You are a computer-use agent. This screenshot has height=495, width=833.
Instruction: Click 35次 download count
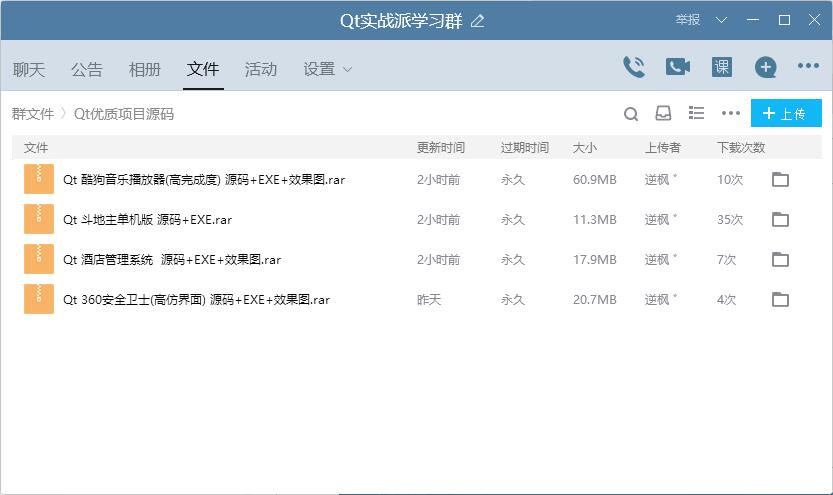[730, 219]
